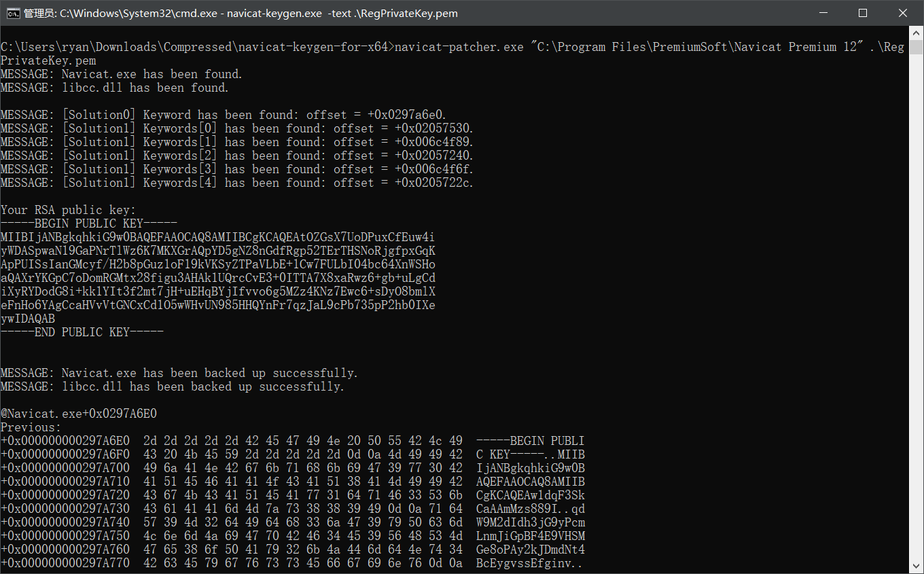The width and height of the screenshot is (924, 574).
Task: Click the 'Previous:' label
Action: [31, 427]
